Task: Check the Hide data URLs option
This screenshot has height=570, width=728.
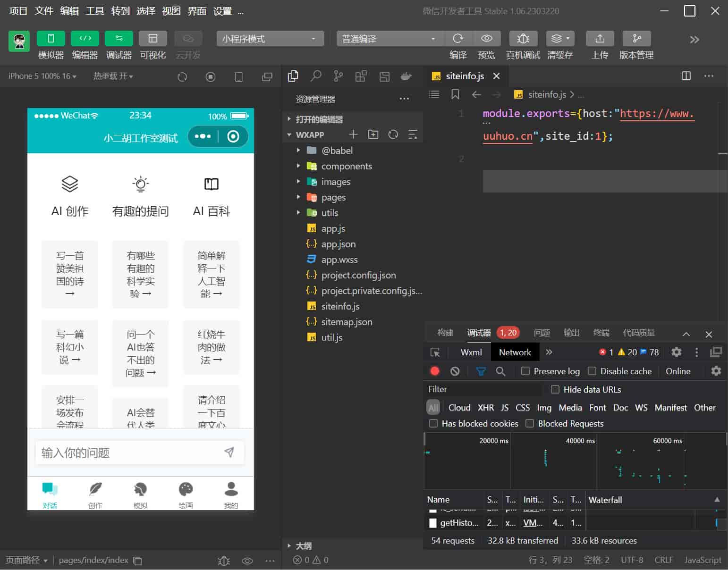Action: pyautogui.click(x=555, y=389)
